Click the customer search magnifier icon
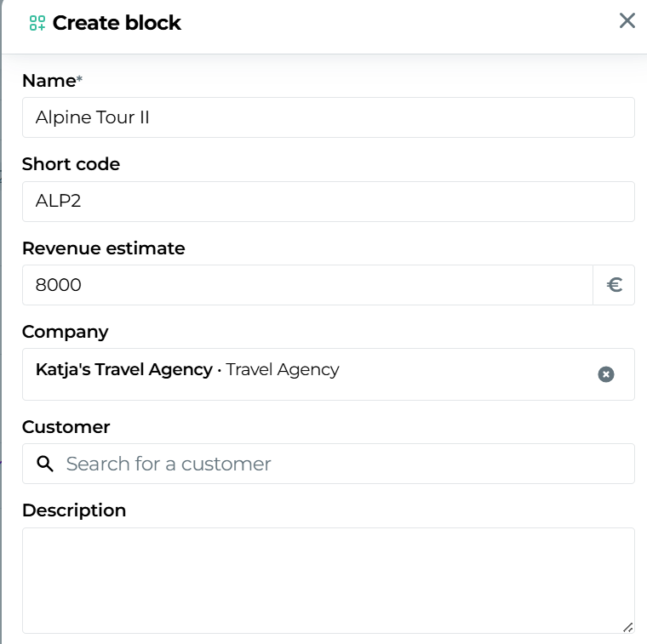Viewport: 647px width, 644px height. point(45,464)
